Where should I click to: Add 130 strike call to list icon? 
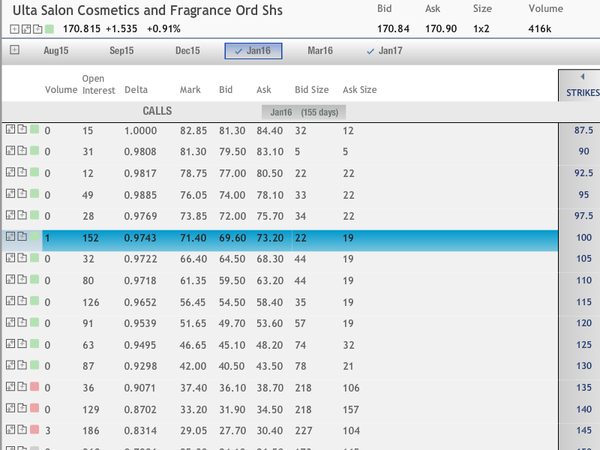click(x=22, y=365)
